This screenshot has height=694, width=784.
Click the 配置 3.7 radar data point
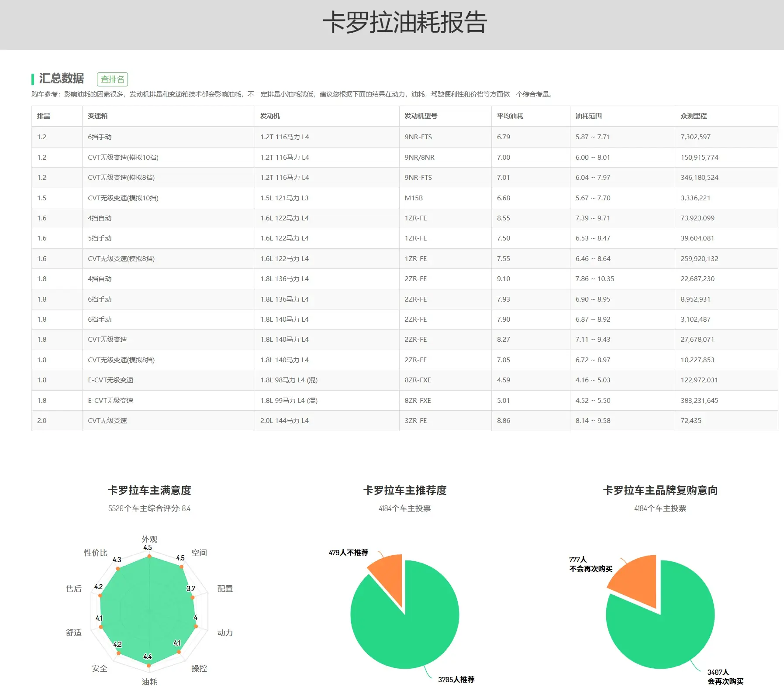point(192,597)
